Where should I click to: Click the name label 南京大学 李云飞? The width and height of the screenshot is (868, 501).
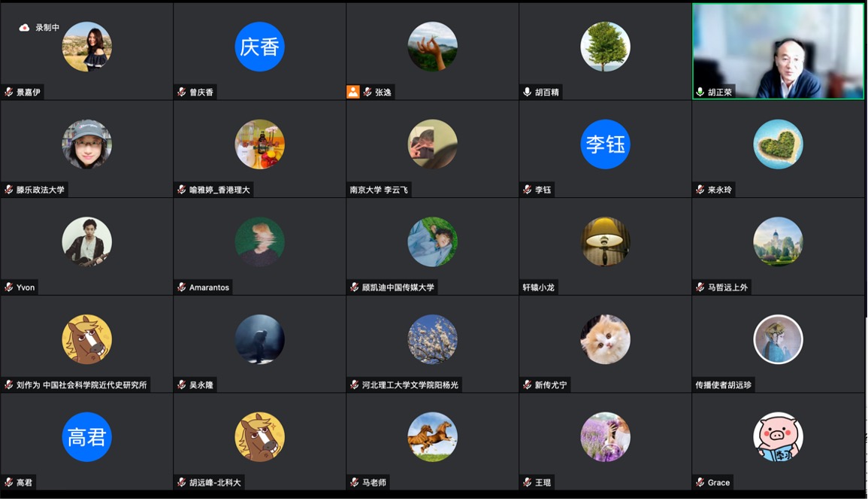(x=379, y=190)
